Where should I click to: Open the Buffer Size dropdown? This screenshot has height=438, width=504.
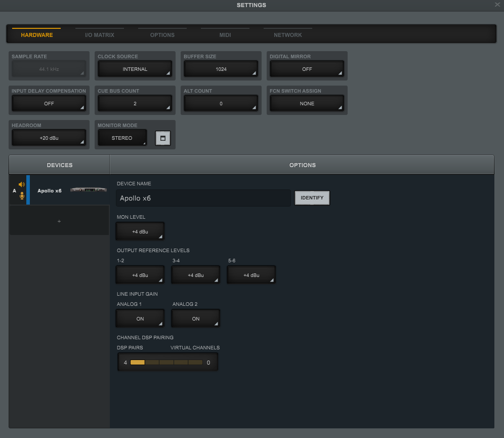point(221,69)
